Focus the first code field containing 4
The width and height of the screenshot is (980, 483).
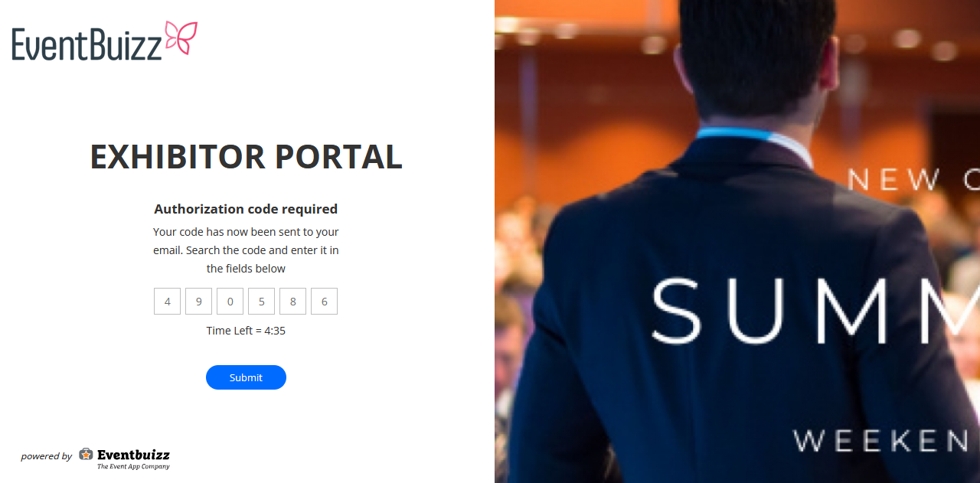(x=168, y=302)
